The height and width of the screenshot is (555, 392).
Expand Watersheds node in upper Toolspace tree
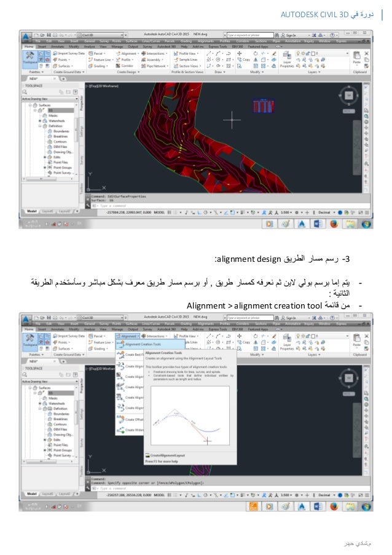tap(40, 120)
